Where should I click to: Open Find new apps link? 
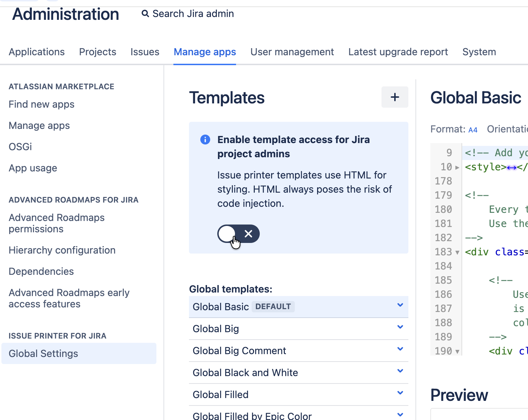[x=41, y=104]
